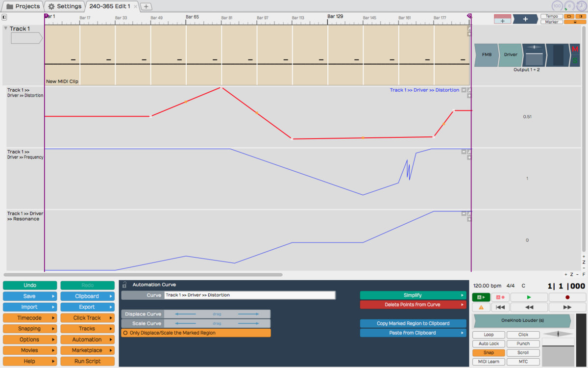Viewport: 588px width, 368px height.
Task: Collapse Track 1 with the disclosure triangle
Action: tap(6, 28)
